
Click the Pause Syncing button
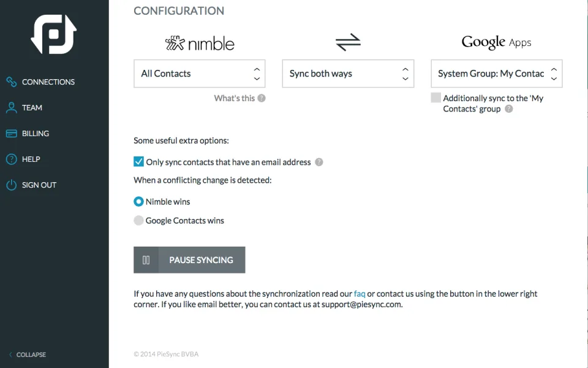189,260
